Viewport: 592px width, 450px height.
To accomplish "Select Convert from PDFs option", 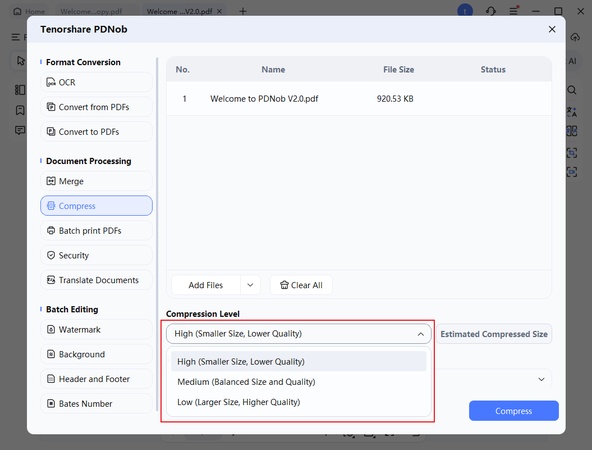I will [x=96, y=107].
